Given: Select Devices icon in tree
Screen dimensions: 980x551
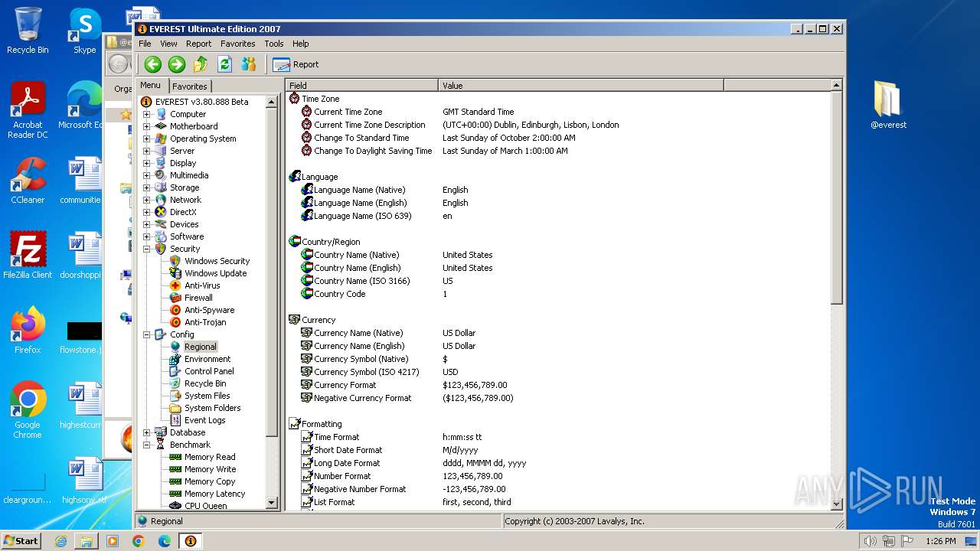Looking at the screenshot, I should (161, 224).
